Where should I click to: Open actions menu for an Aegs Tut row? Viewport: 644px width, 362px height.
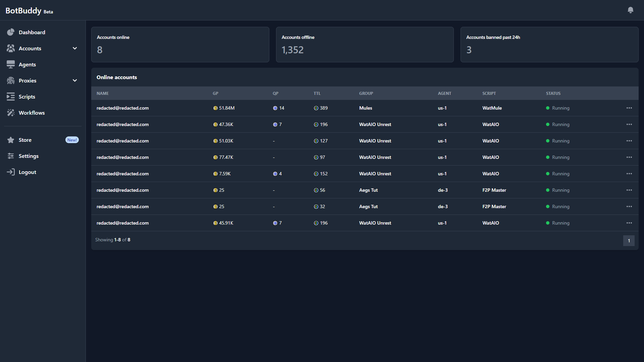(x=629, y=190)
